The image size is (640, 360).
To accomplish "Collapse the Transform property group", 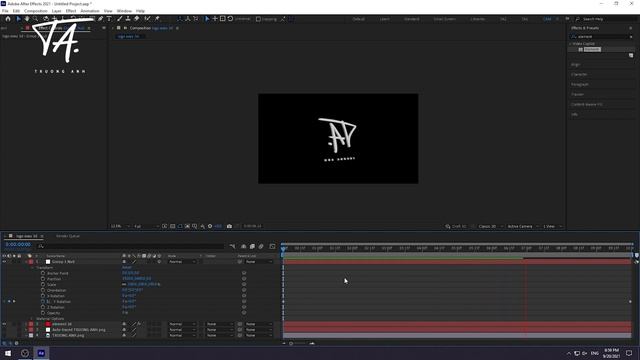I will [x=33, y=267].
